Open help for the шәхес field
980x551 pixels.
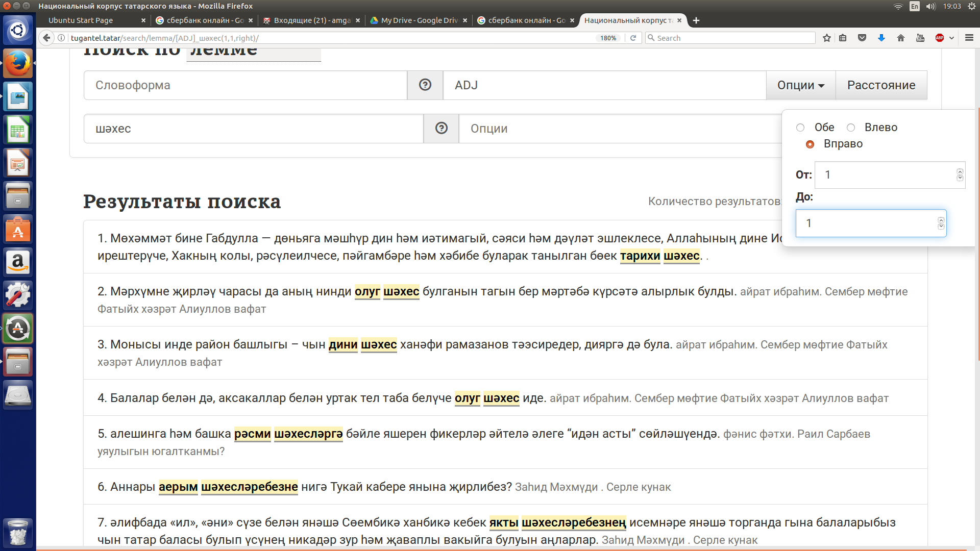tap(441, 129)
